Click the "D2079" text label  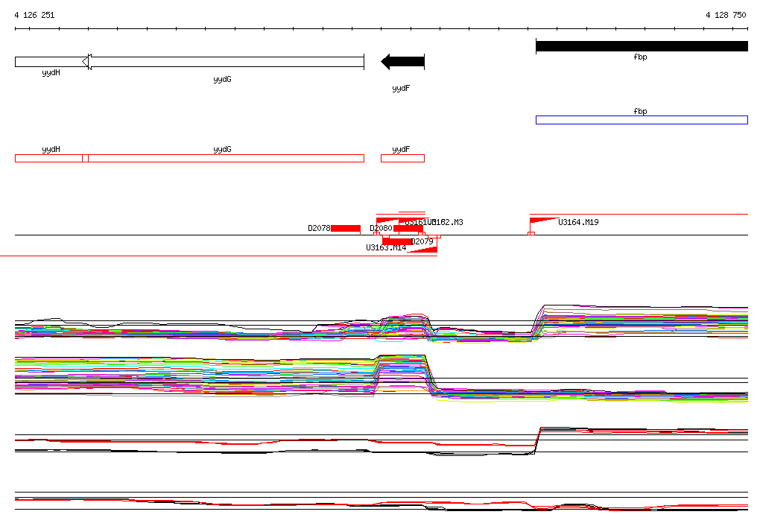[x=422, y=241]
